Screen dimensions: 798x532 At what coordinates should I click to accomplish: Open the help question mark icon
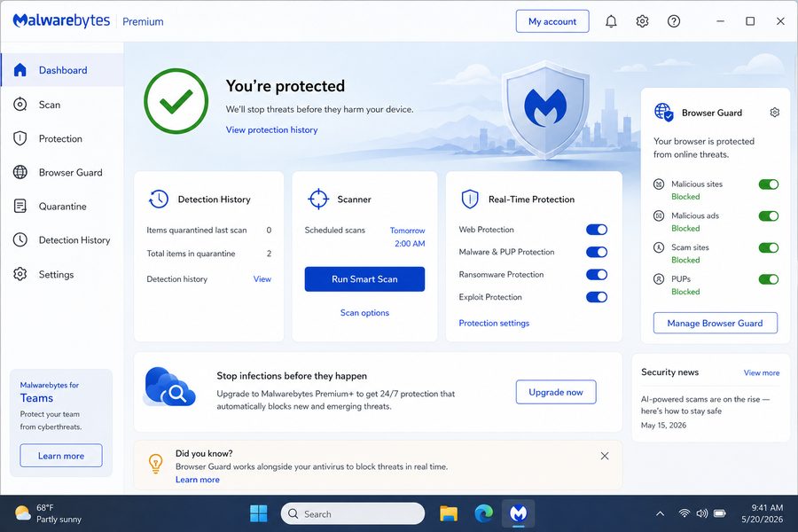pos(674,21)
